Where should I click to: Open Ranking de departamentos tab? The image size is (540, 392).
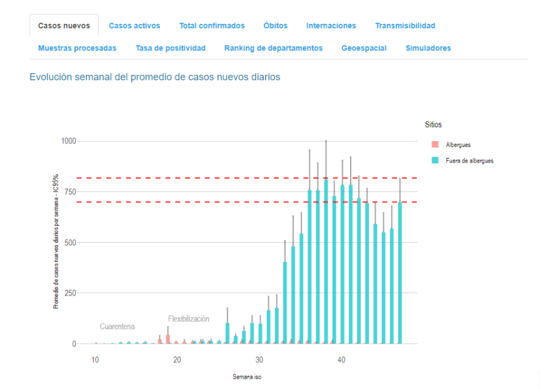(273, 48)
